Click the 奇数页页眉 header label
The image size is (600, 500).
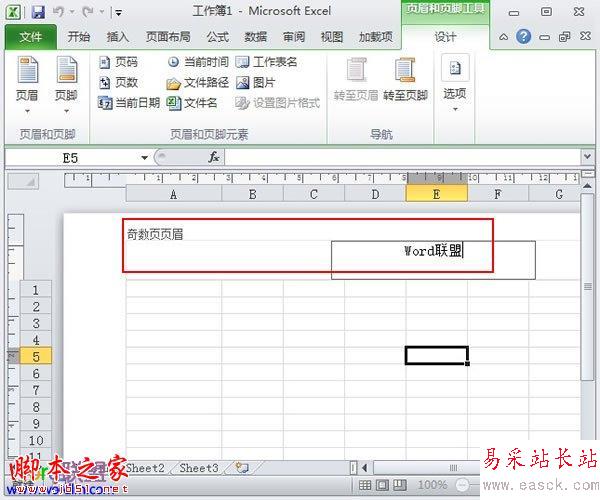pos(155,234)
